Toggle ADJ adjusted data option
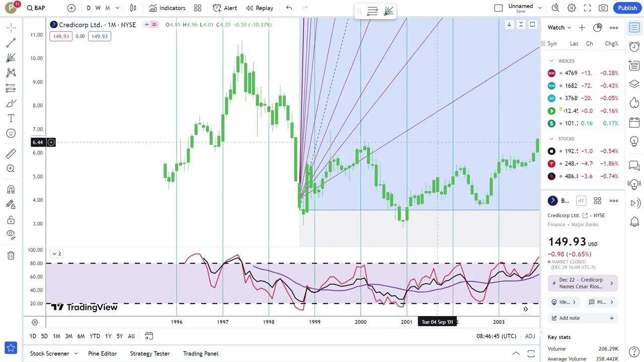The image size is (644, 362). click(x=530, y=336)
